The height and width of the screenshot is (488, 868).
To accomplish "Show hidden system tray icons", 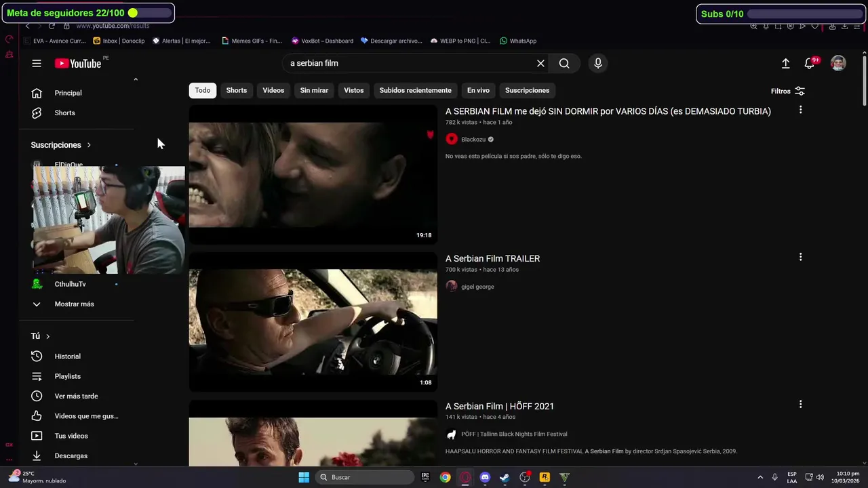I will tap(760, 477).
